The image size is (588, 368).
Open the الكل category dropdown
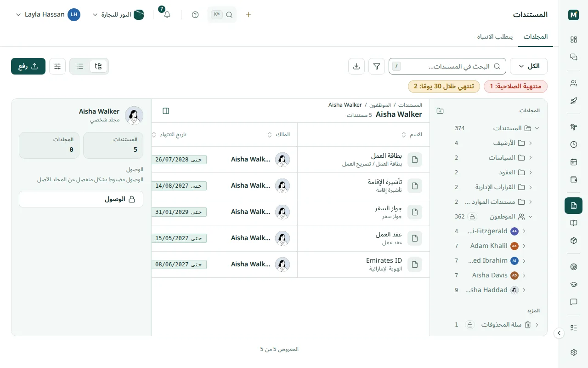tap(529, 66)
